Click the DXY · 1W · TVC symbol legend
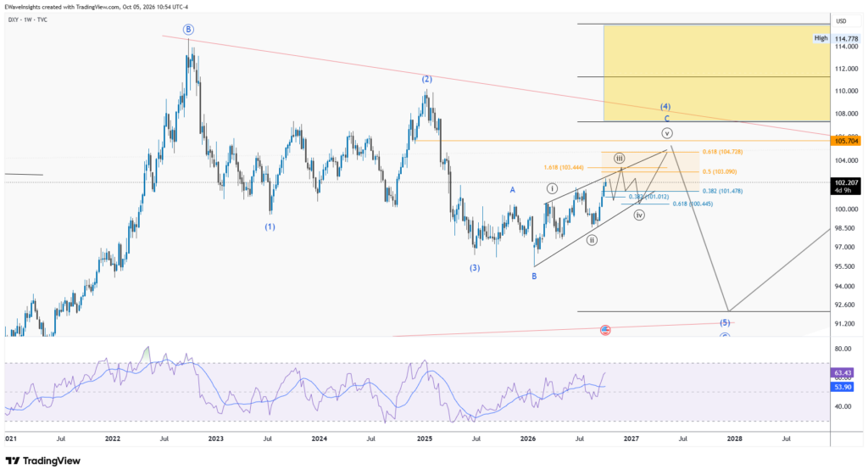The height and width of the screenshot is (475, 868). [28, 20]
